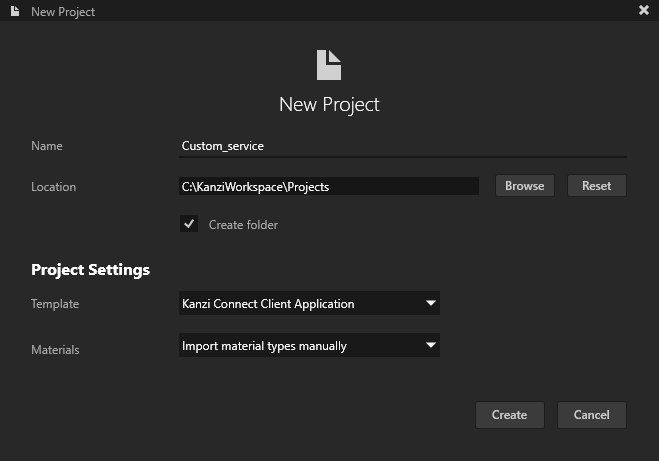Click the large document icon above New Project
Image resolution: width=659 pixels, height=461 pixels.
point(329,65)
